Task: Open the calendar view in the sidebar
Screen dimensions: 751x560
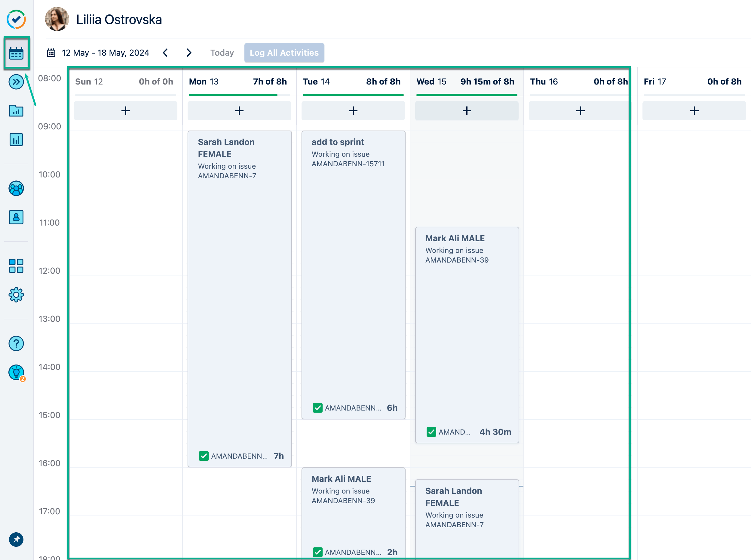Action: pos(16,53)
